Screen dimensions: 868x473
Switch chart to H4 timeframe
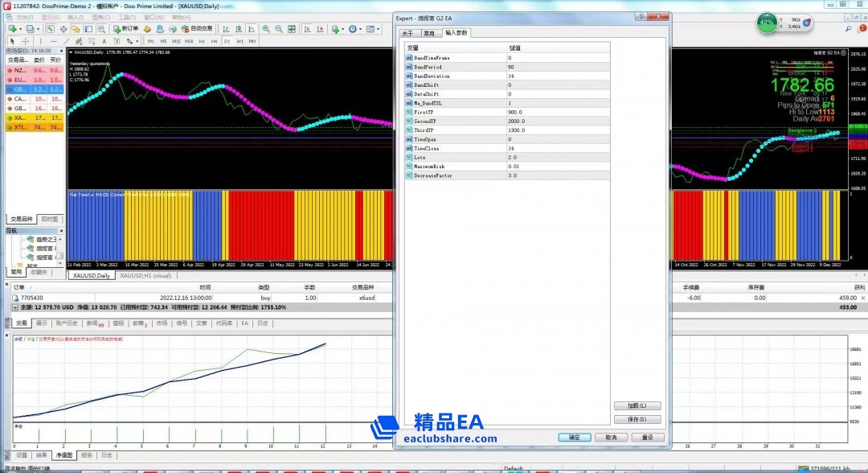214,41
